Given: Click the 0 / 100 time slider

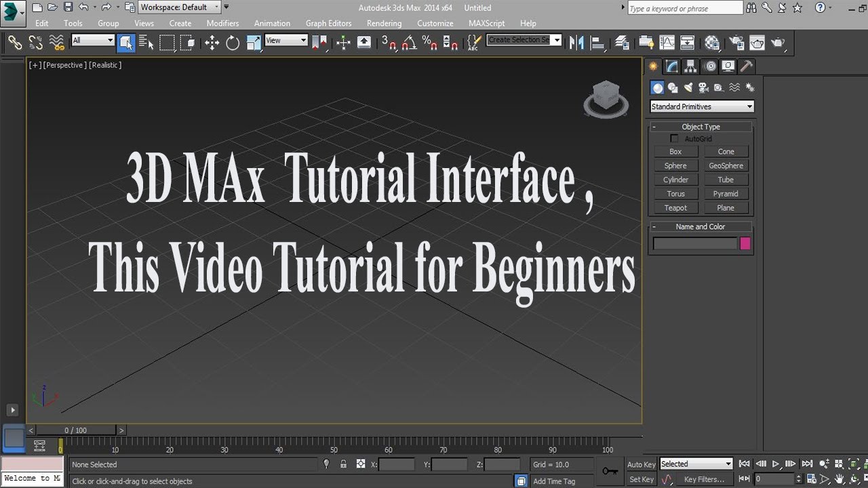Looking at the screenshot, I should 76,430.
